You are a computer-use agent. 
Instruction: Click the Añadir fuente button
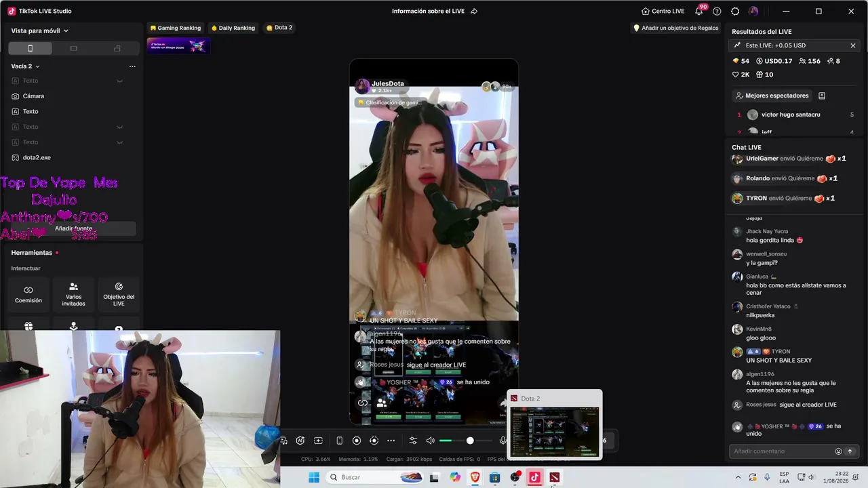click(73, 228)
